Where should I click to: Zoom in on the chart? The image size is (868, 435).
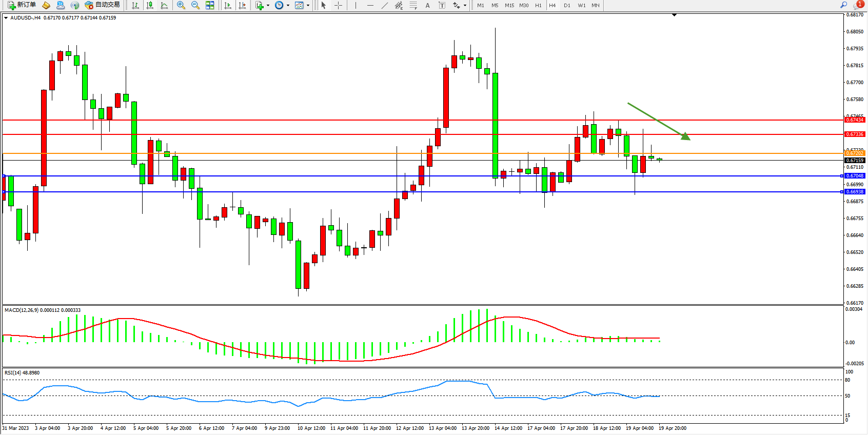coord(181,5)
